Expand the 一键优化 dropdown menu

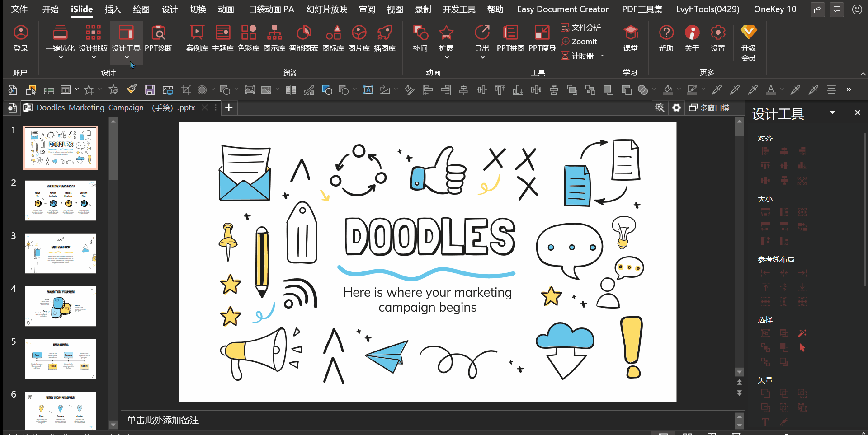(x=60, y=57)
